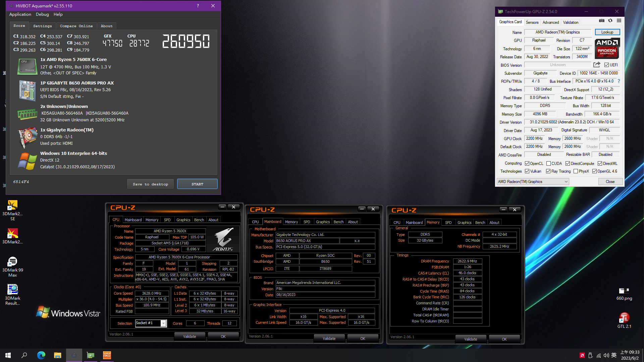Click Aquamark total score 260950

186,42
